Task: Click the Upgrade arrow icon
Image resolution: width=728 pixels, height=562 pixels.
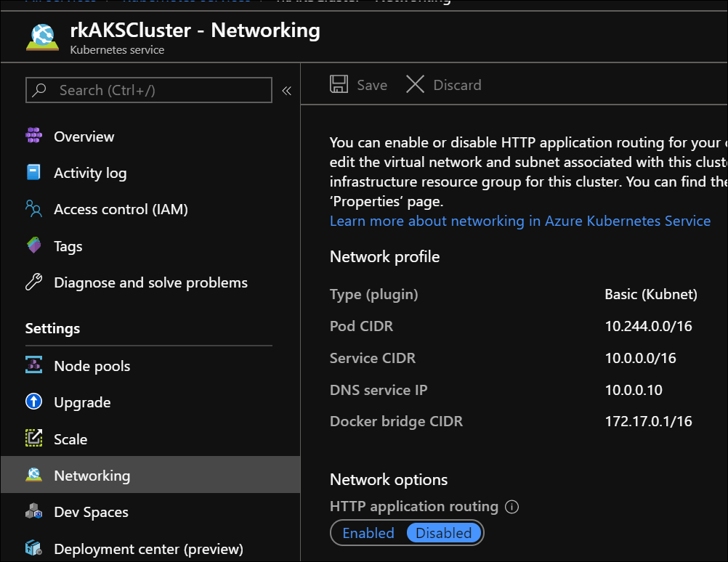Action: 34,402
